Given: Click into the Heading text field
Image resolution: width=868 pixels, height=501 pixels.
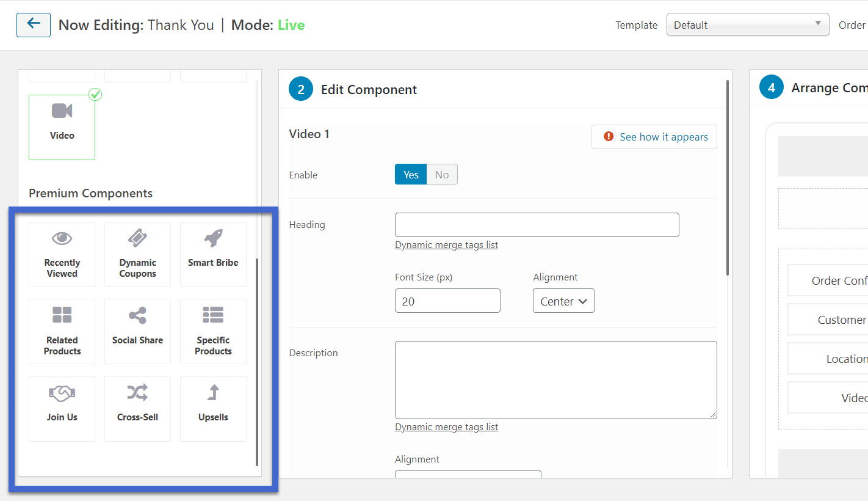Looking at the screenshot, I should (537, 225).
